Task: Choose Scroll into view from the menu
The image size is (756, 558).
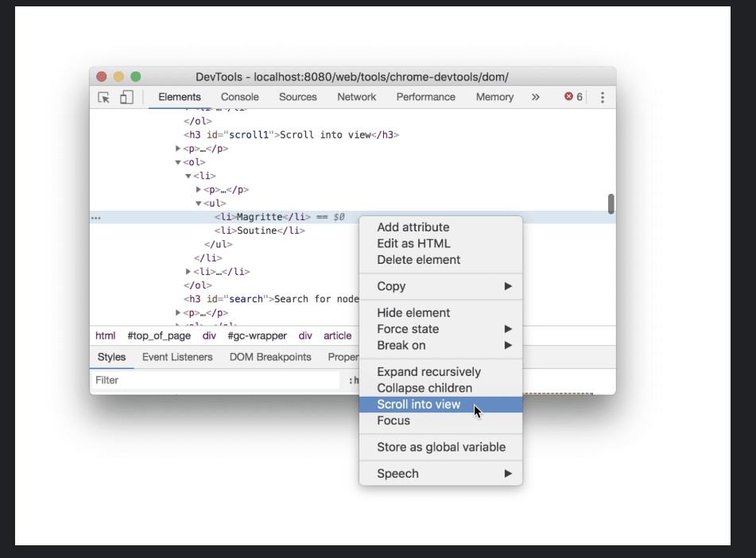Action: click(x=419, y=405)
